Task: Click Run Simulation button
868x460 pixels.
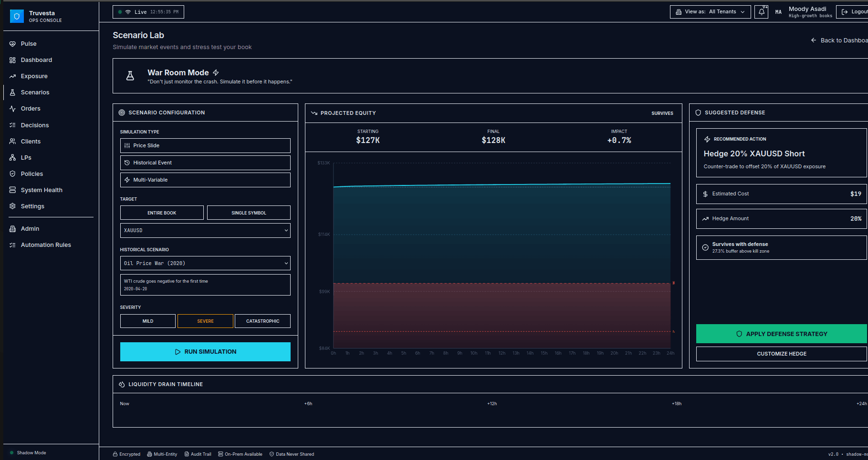Action: (x=205, y=352)
